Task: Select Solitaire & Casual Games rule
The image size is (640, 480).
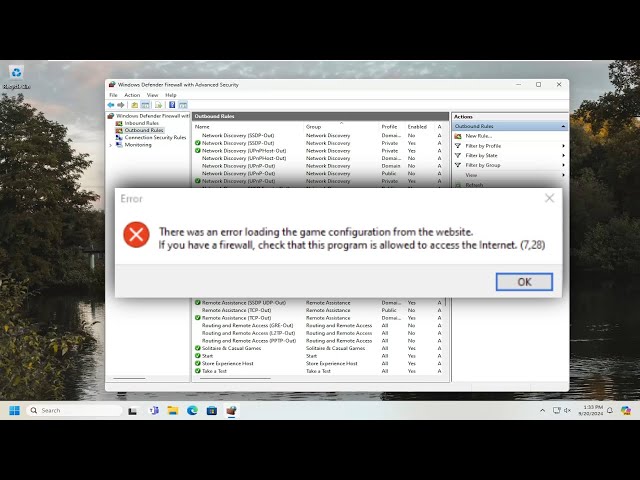Action: tap(318, 348)
